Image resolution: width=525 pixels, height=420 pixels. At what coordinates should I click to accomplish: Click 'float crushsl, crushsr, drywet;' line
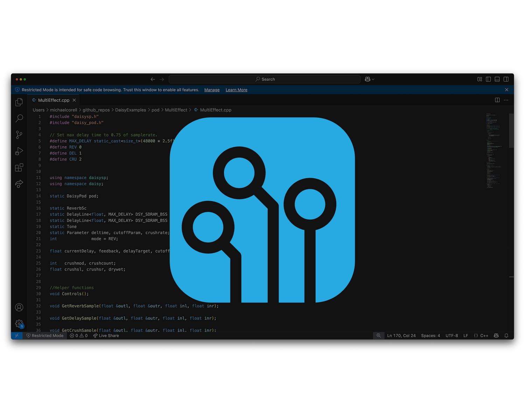[x=87, y=269]
